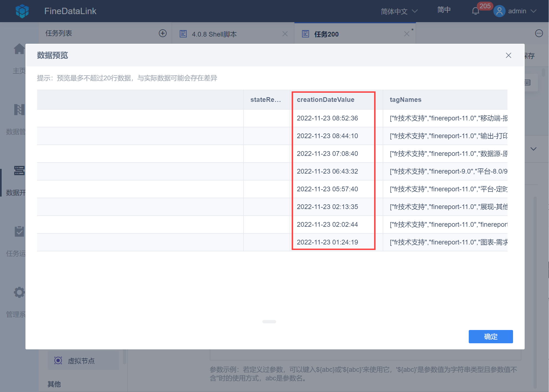
Task: Click the keyboard icon at right edge
Action: [x=527, y=82]
